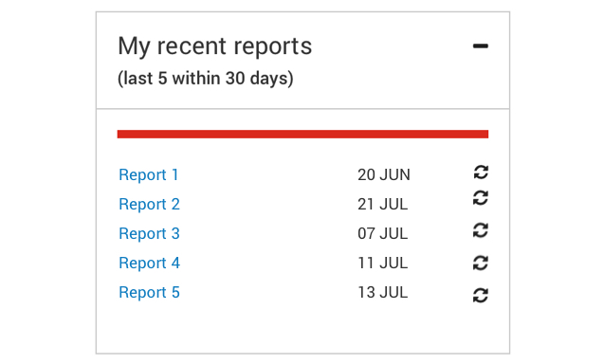Screen dimensions: 604x364
Task: Click the refresh icon next to Report 2
Action: click(481, 198)
